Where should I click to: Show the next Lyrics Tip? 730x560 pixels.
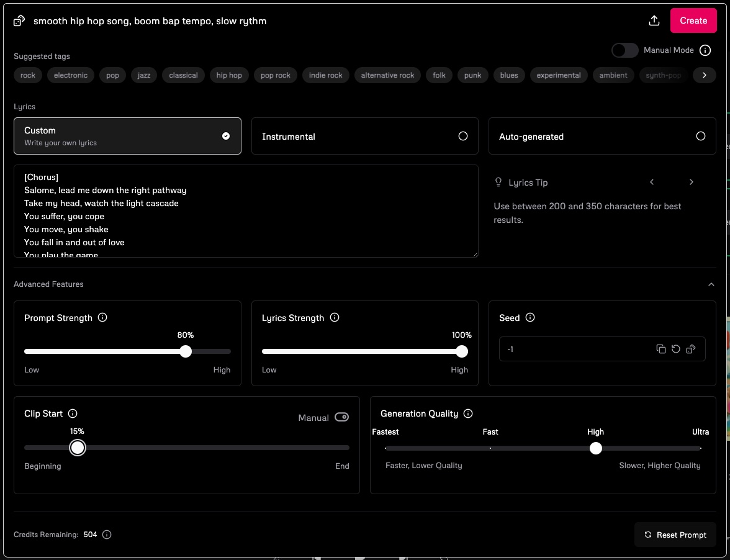pyautogui.click(x=691, y=182)
